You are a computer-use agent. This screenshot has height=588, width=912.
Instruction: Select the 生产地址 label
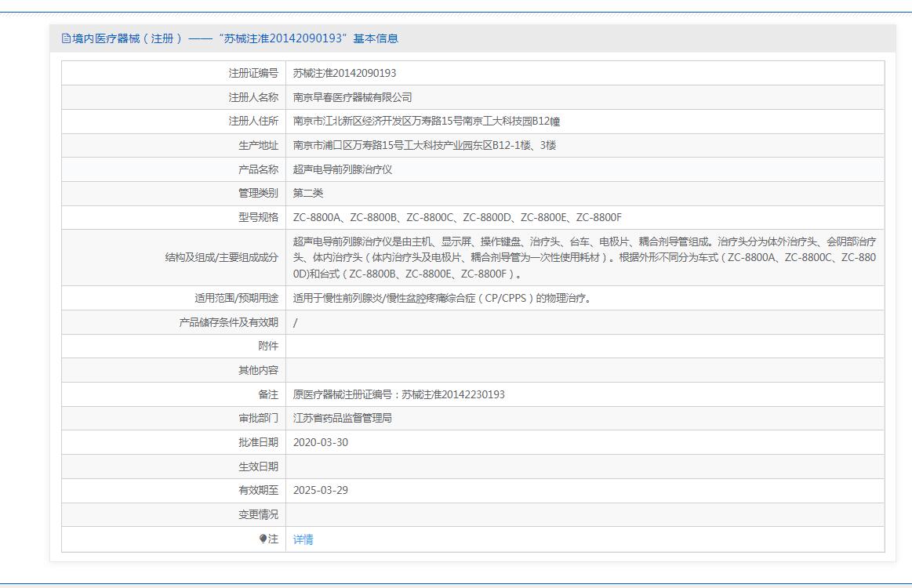point(258,145)
